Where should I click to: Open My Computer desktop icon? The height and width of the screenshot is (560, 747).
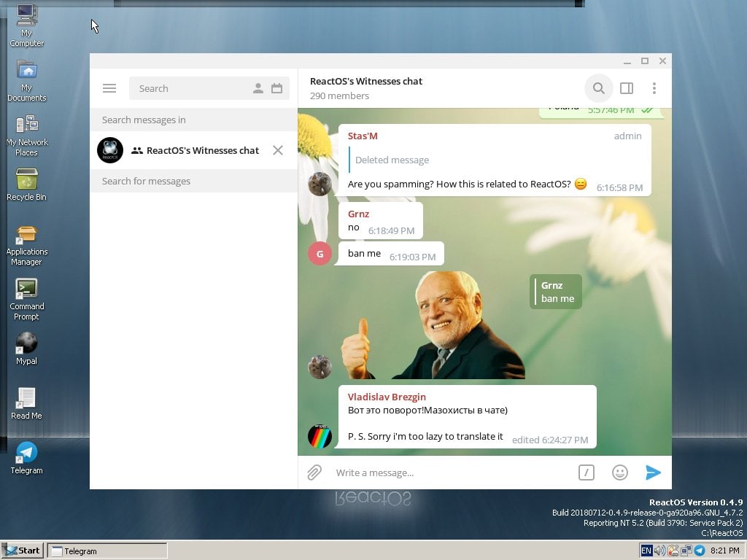point(27,26)
